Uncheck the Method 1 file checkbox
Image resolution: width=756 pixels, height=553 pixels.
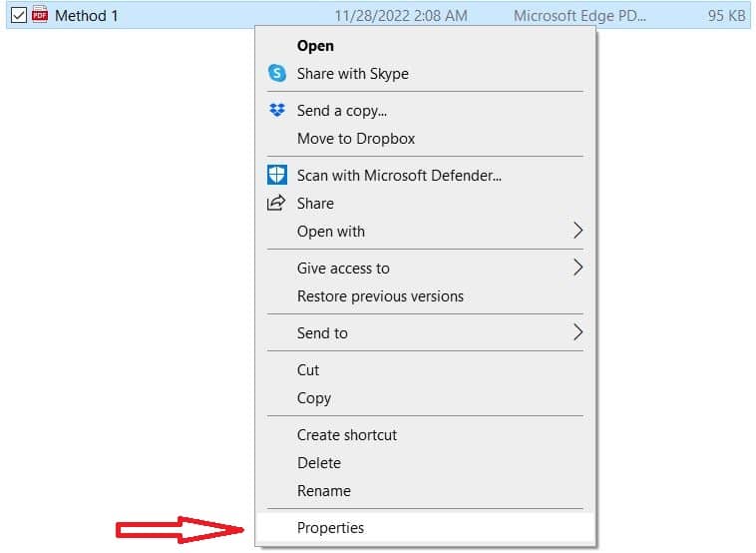tap(19, 15)
